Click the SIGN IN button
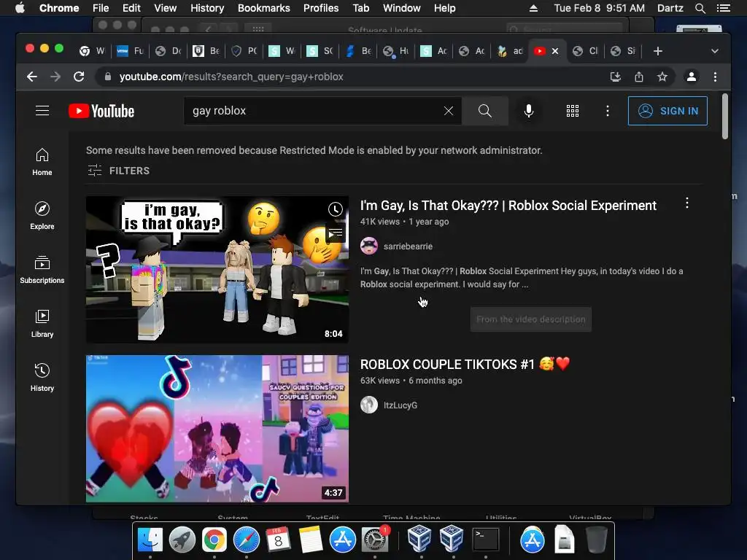 [x=667, y=111]
